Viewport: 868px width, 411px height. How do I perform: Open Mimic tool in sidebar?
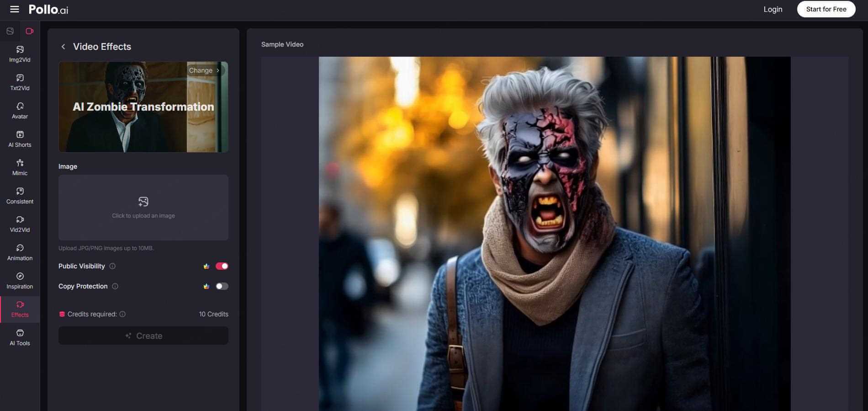20,167
